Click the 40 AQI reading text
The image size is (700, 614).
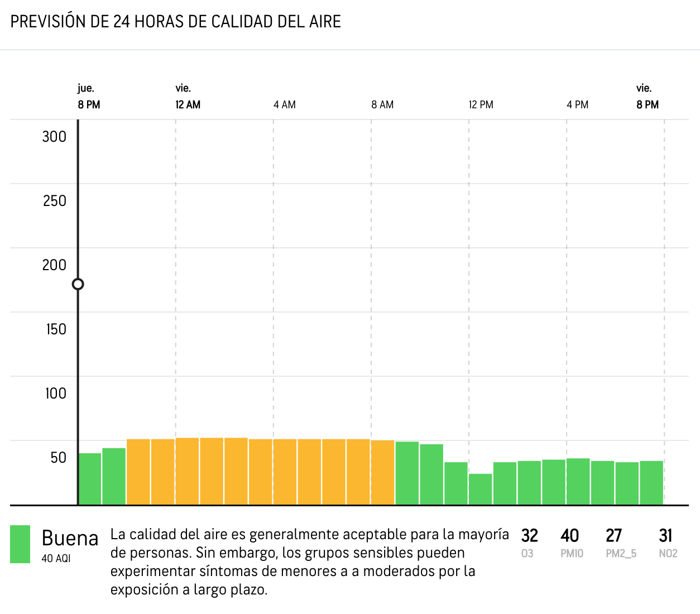[56, 558]
